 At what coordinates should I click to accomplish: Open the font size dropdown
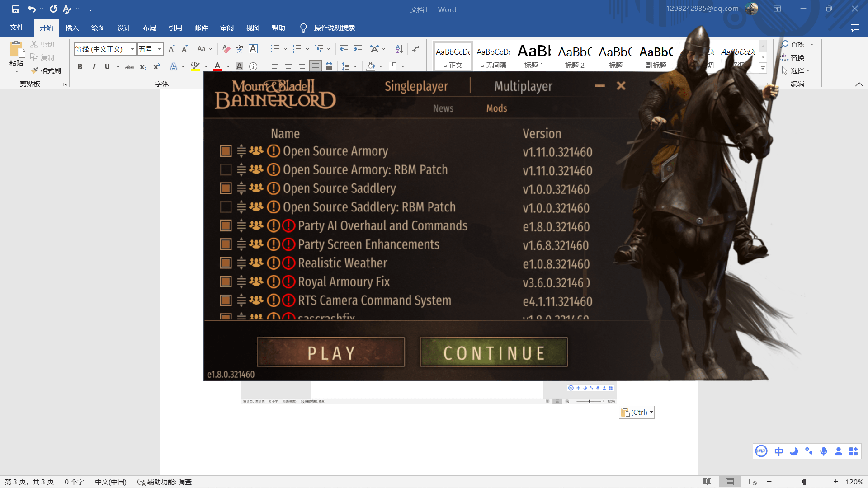pos(159,49)
